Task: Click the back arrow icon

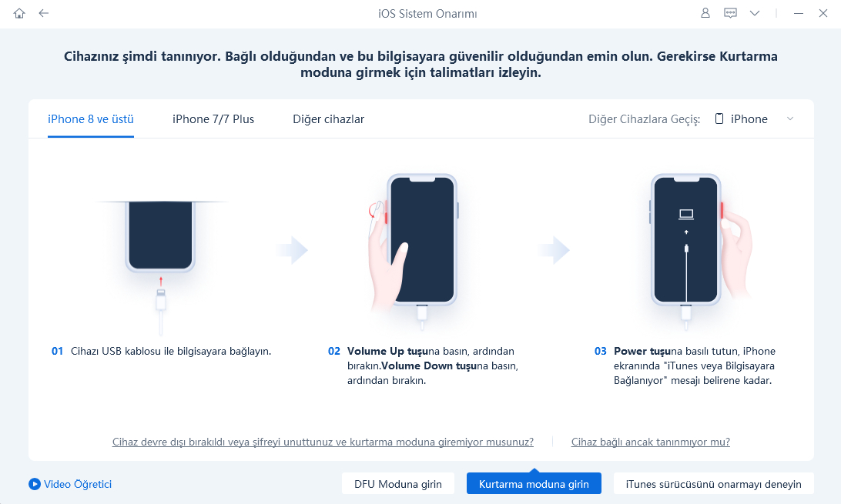Action: pyautogui.click(x=44, y=13)
